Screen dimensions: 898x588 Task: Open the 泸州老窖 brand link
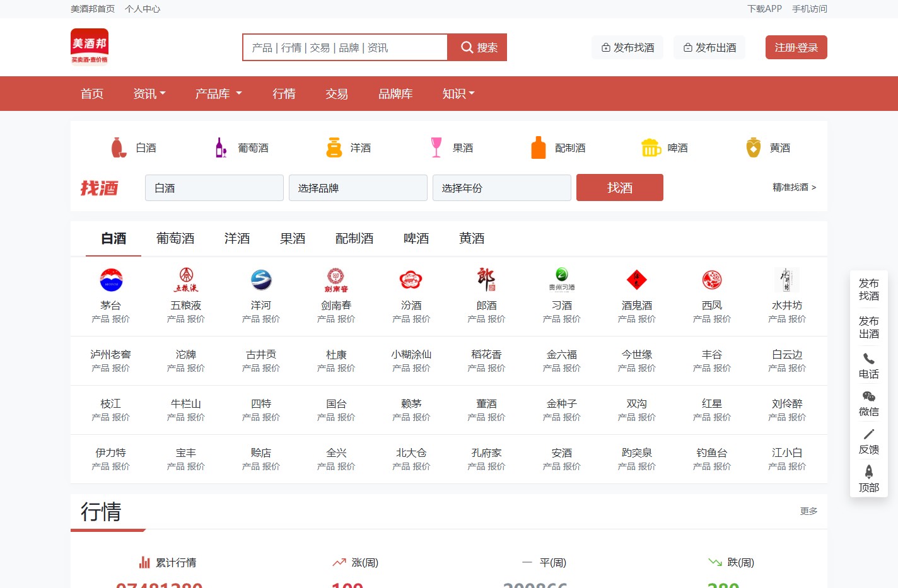(111, 354)
